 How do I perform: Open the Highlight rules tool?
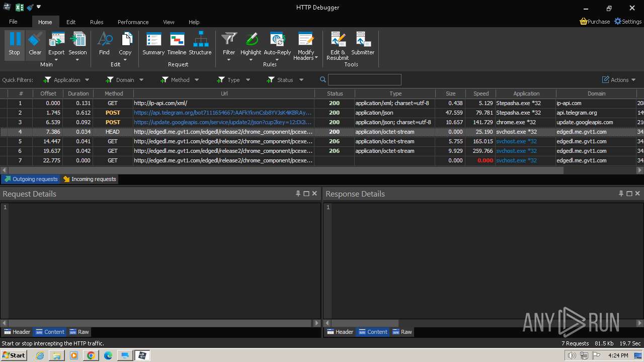coord(251,43)
